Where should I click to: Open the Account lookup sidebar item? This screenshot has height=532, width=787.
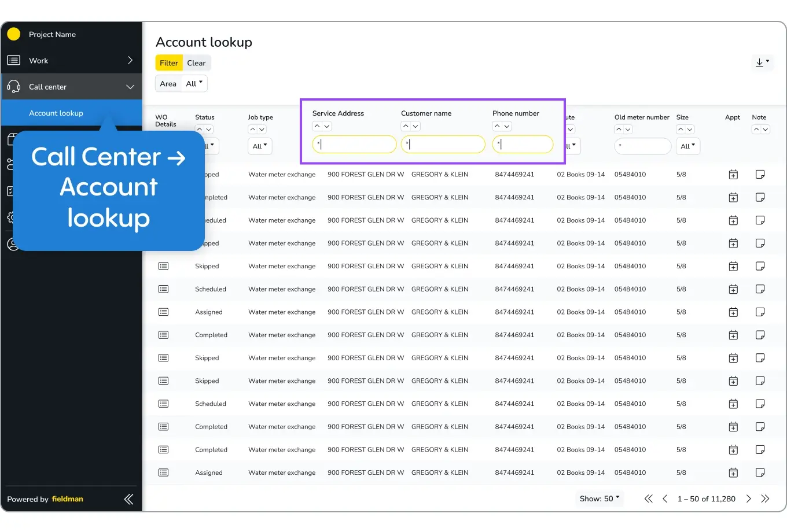[72, 113]
